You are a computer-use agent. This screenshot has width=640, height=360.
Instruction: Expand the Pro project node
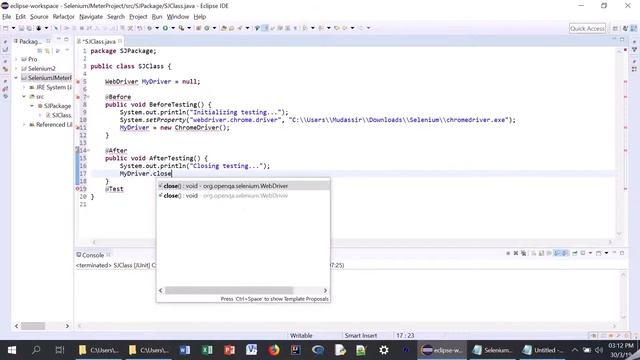pos(16,59)
